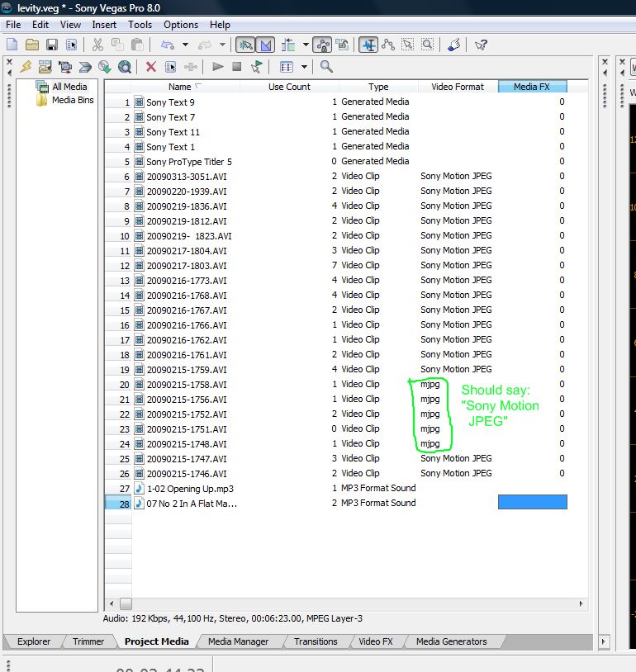Switch to the Transitions tab
The image size is (636, 672).
click(x=316, y=641)
